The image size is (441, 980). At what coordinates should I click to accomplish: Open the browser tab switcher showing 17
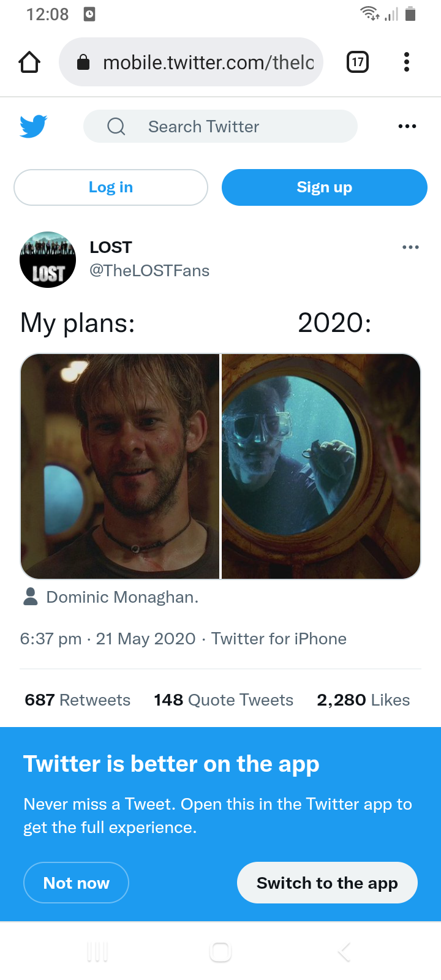point(358,62)
